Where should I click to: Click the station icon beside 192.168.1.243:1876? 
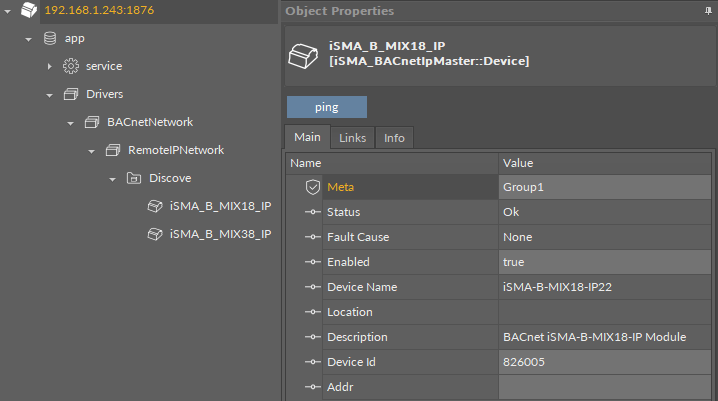pyautogui.click(x=29, y=11)
